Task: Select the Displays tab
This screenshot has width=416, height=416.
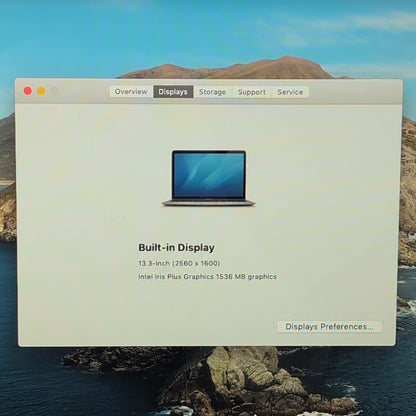Action: (173, 92)
